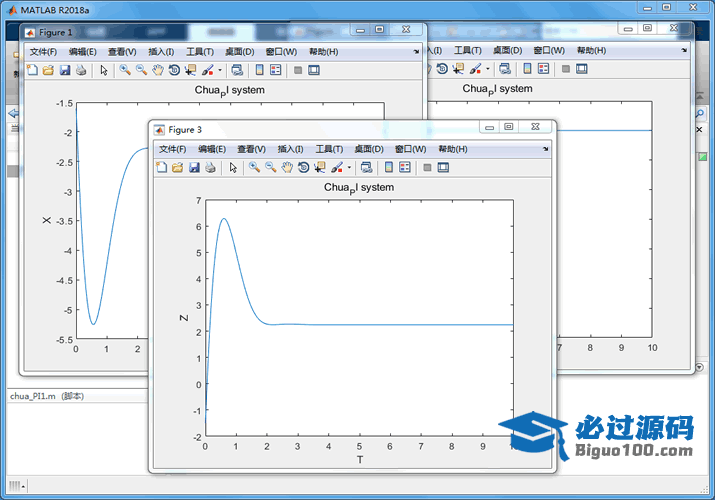Toggle Brush tool in Figure 1
This screenshot has height=500, width=715.
click(x=207, y=70)
